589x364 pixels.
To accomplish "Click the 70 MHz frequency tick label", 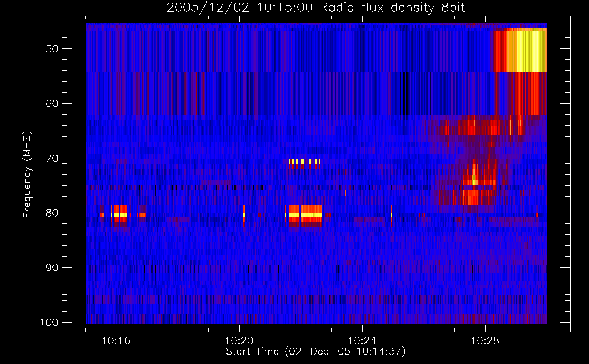I will coord(52,158).
